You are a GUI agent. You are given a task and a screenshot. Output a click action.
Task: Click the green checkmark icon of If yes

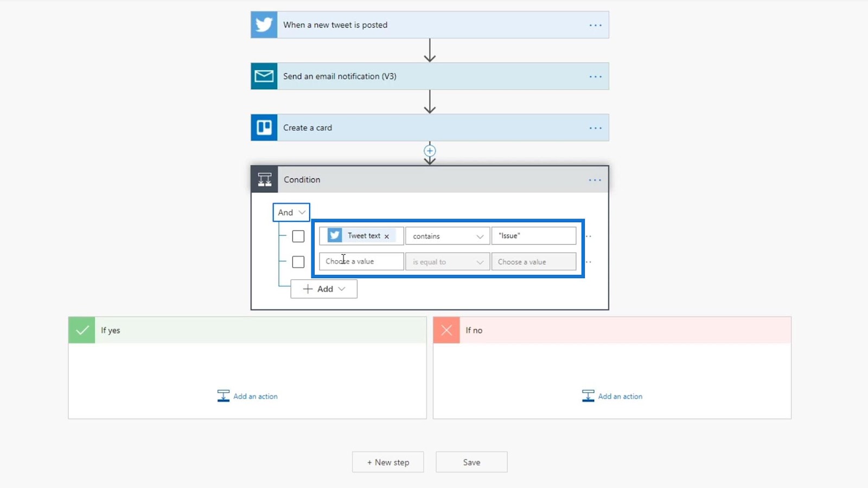tap(82, 330)
